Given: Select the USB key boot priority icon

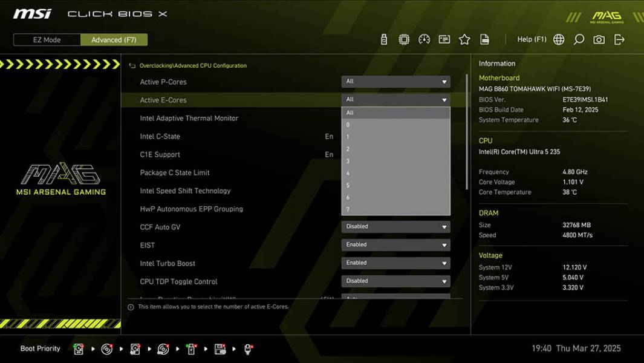Looking at the screenshot, I should [x=192, y=349].
